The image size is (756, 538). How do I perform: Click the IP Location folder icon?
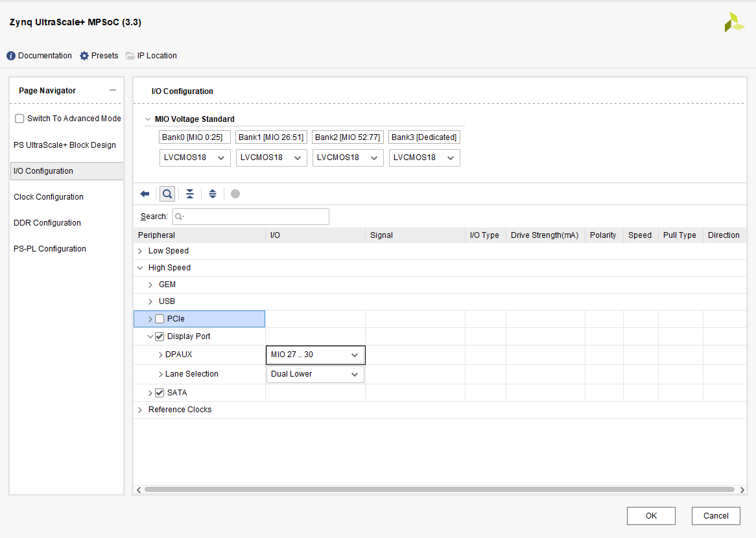(130, 56)
